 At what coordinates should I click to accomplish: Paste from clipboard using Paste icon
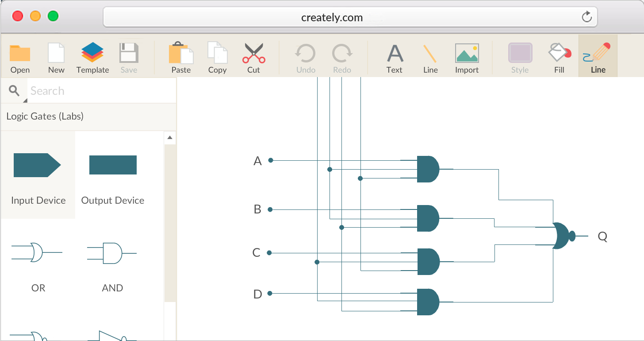[181, 53]
